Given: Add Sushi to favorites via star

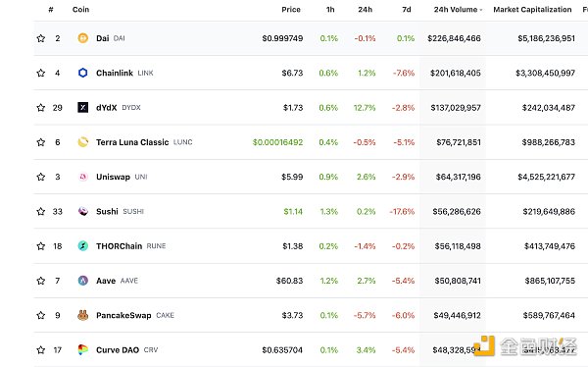Looking at the screenshot, I should point(41,211).
